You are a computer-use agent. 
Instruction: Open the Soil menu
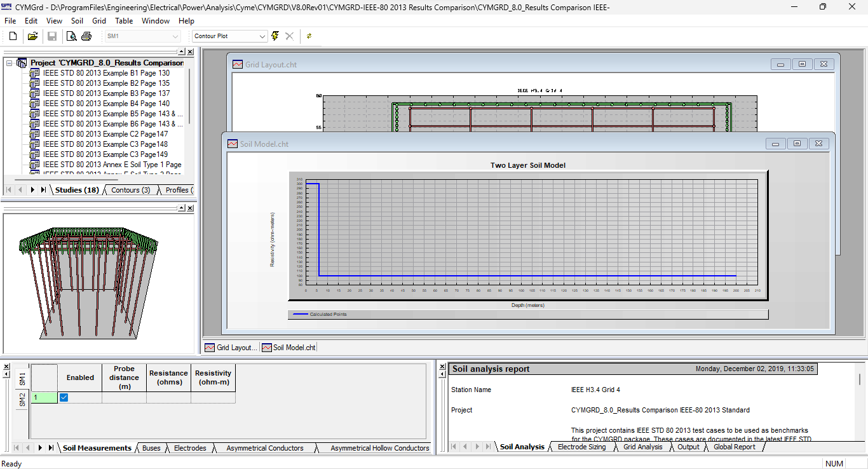pos(77,21)
